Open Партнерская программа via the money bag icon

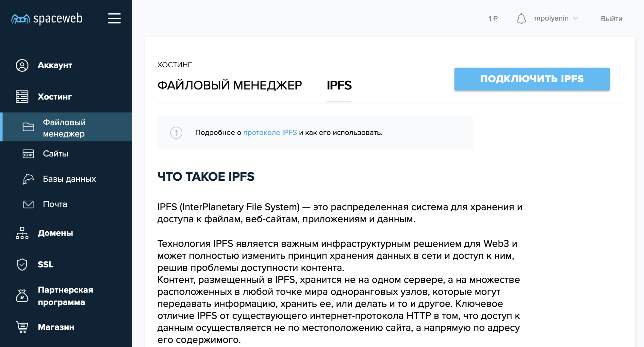coord(21,295)
